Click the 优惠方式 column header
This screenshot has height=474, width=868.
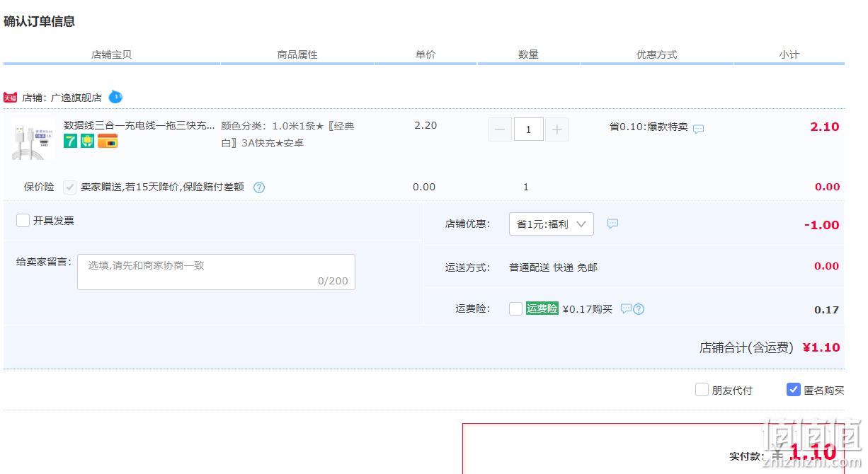(x=656, y=54)
